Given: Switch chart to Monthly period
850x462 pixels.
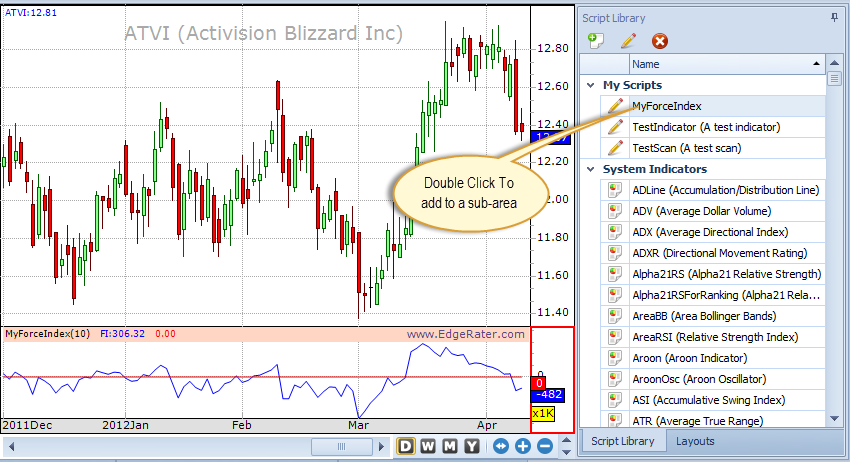Looking at the screenshot, I should [x=450, y=446].
